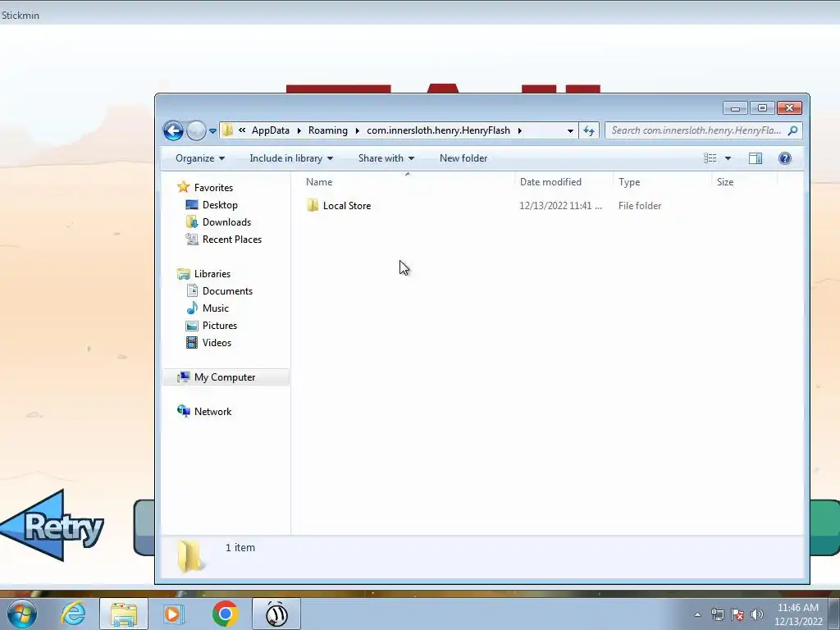Screen dimensions: 840x630
Task: Open Google Chrome from taskbar
Action: (x=225, y=614)
